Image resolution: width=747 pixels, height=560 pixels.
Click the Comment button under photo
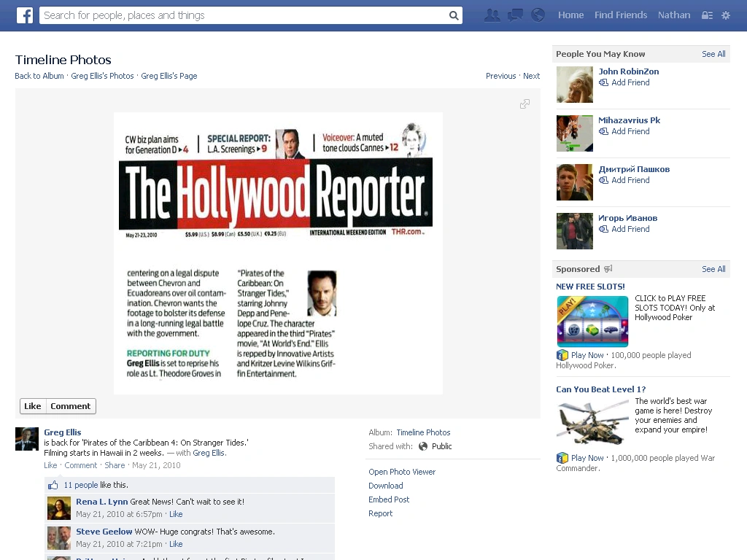pos(71,406)
